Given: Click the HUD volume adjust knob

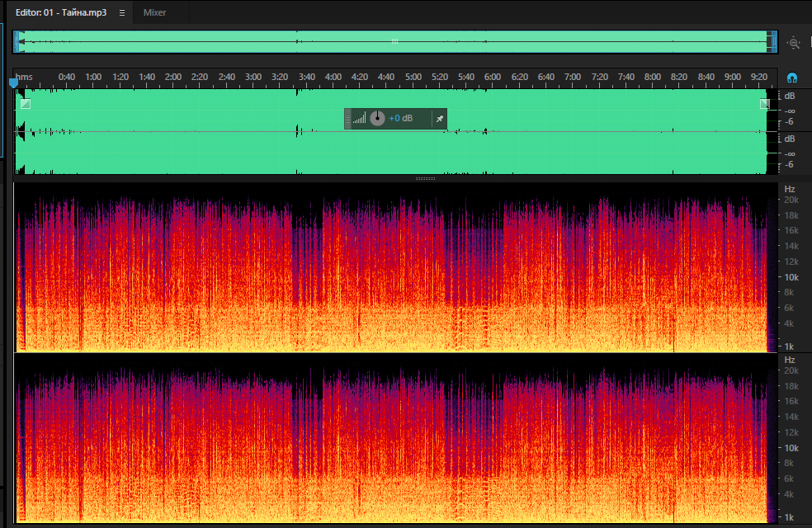Looking at the screenshot, I should (377, 119).
